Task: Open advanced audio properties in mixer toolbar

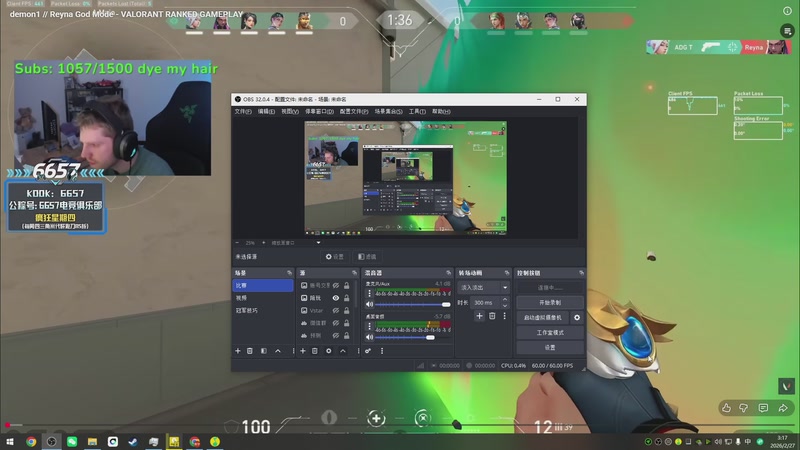Action: [x=368, y=351]
